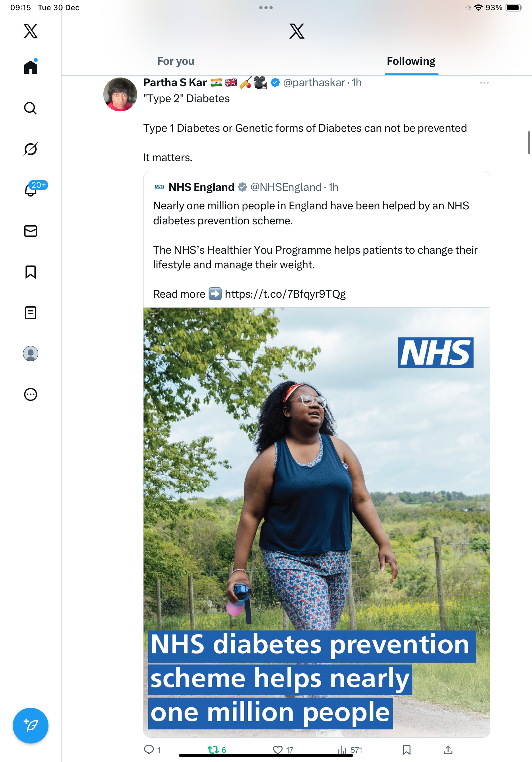Open Grok from the sidebar
532x762 pixels.
coord(31,149)
